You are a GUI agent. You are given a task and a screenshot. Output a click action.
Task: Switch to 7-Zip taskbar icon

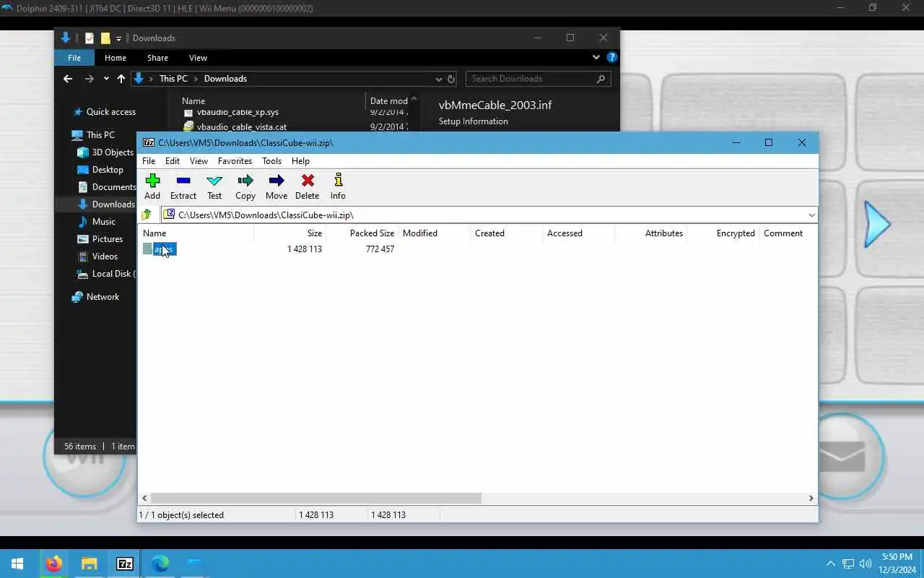(124, 564)
